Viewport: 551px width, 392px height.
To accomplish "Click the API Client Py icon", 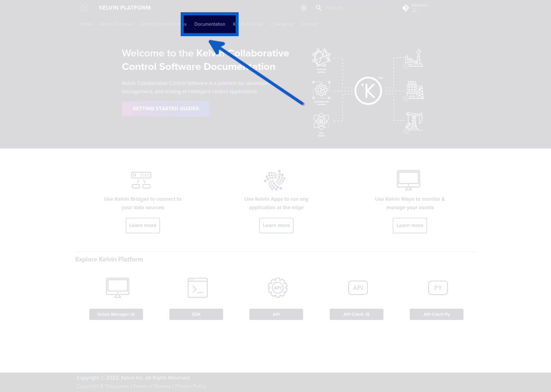I will [438, 287].
